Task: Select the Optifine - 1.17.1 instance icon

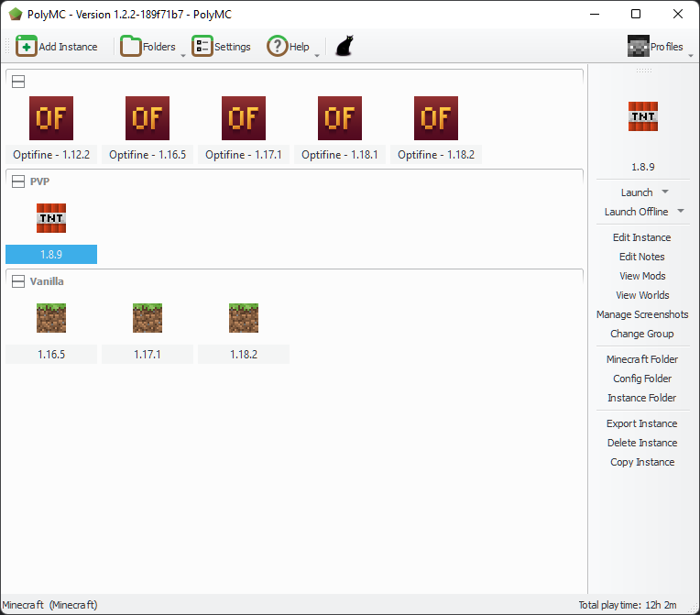Action: (x=244, y=118)
